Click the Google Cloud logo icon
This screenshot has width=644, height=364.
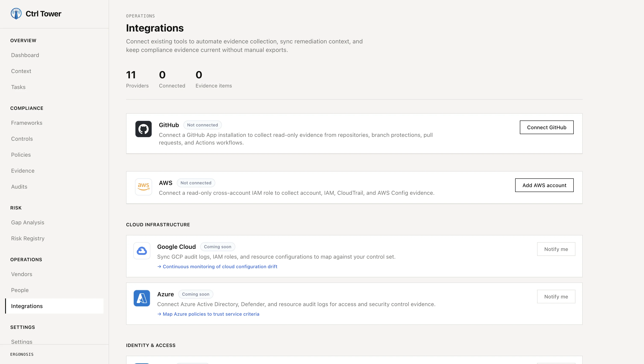coord(142,251)
